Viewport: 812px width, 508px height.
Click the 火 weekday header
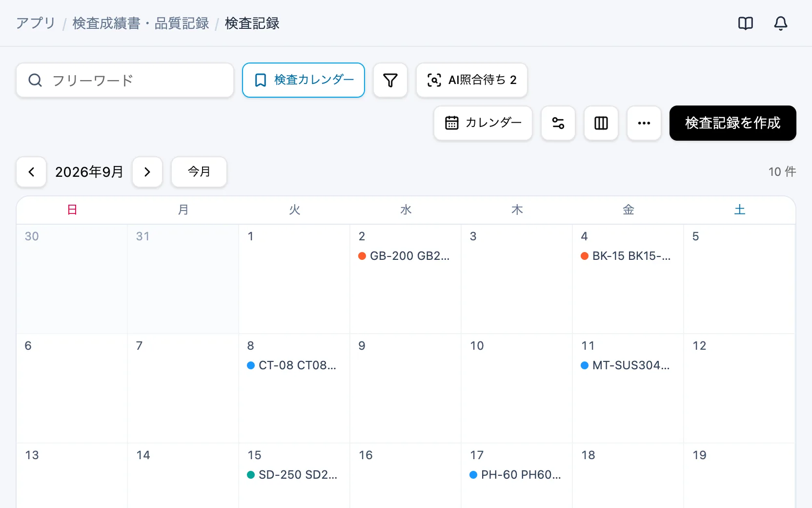[295, 210]
